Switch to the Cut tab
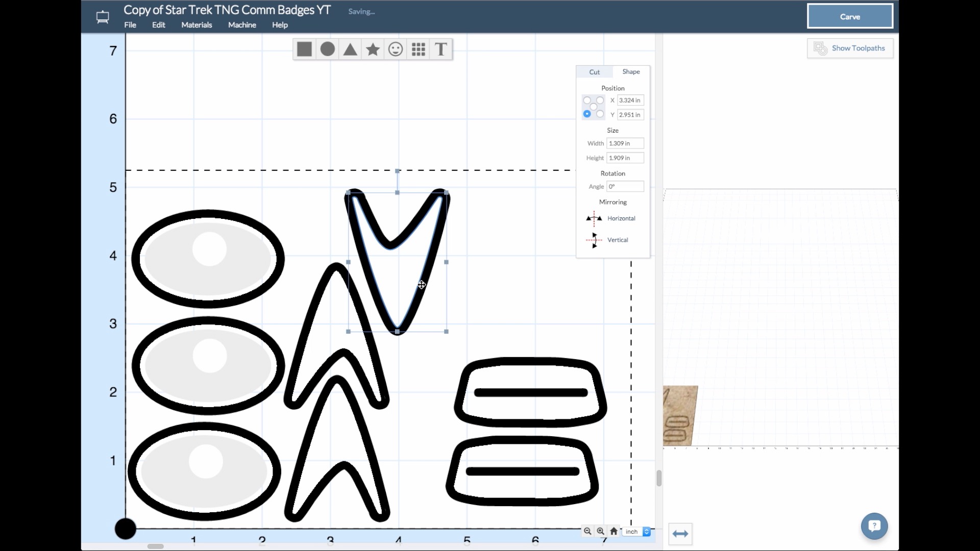Image resolution: width=980 pixels, height=551 pixels. click(594, 71)
